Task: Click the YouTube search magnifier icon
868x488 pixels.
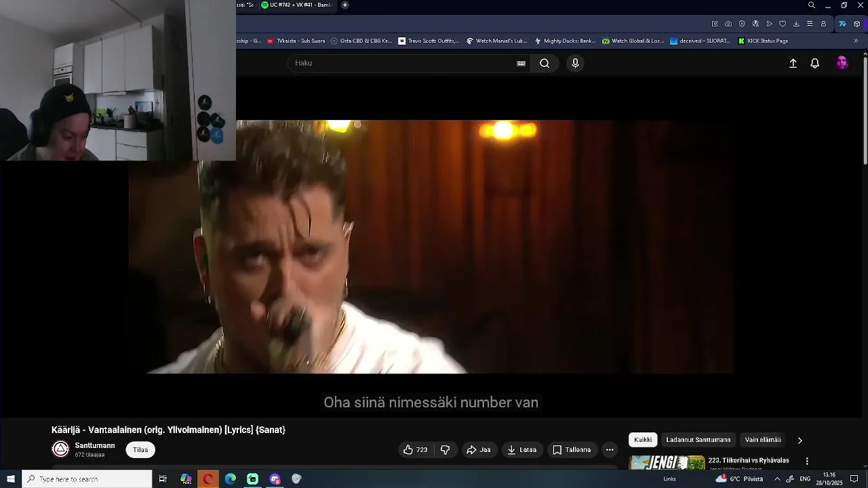Action: point(545,63)
